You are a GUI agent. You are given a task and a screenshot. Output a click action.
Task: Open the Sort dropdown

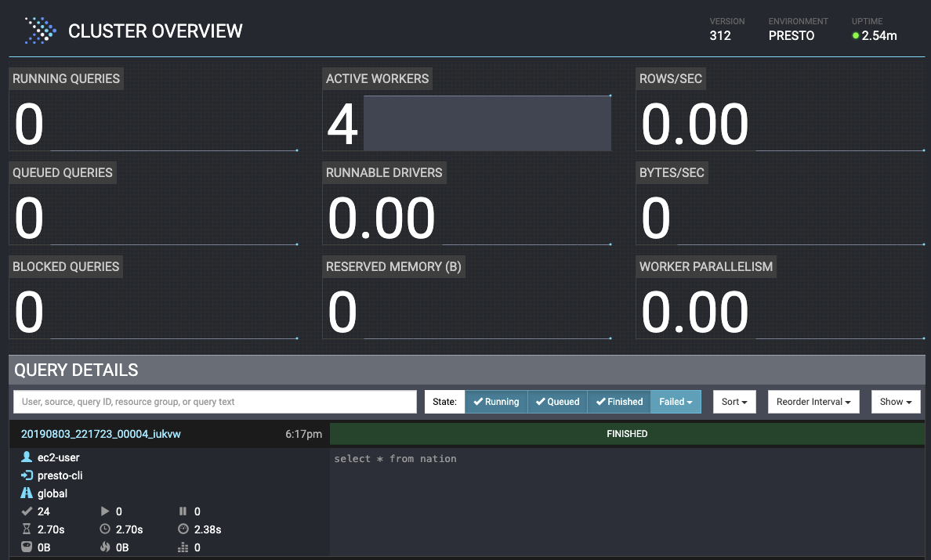pyautogui.click(x=734, y=401)
